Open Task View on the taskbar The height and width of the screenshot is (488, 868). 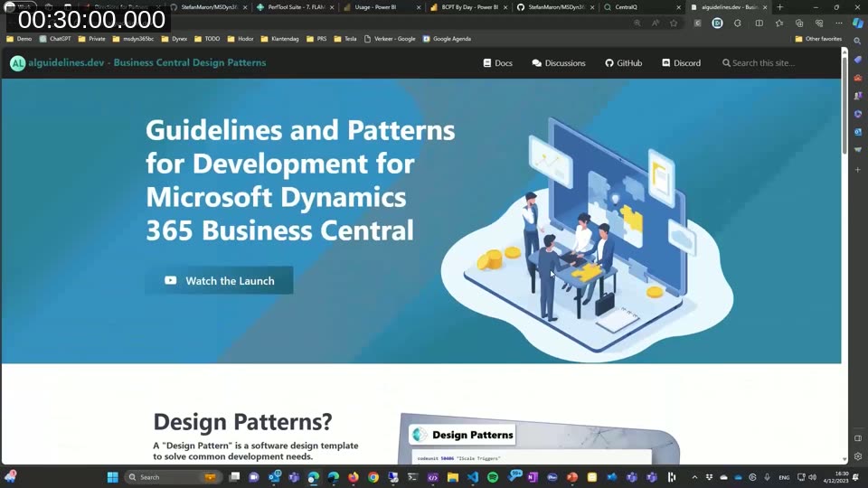(235, 477)
